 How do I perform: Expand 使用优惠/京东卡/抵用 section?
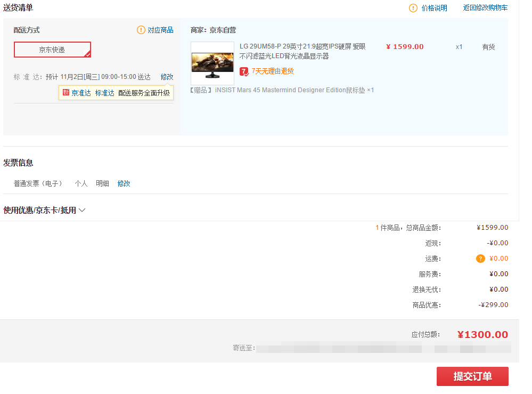[44, 210]
